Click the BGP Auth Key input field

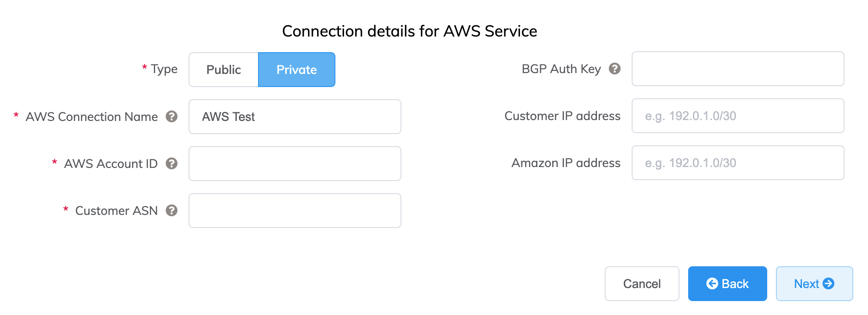pyautogui.click(x=737, y=69)
